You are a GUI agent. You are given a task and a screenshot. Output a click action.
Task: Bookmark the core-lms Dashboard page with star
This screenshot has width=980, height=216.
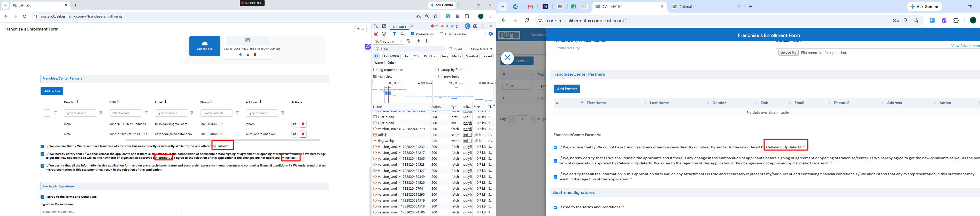[x=916, y=21]
